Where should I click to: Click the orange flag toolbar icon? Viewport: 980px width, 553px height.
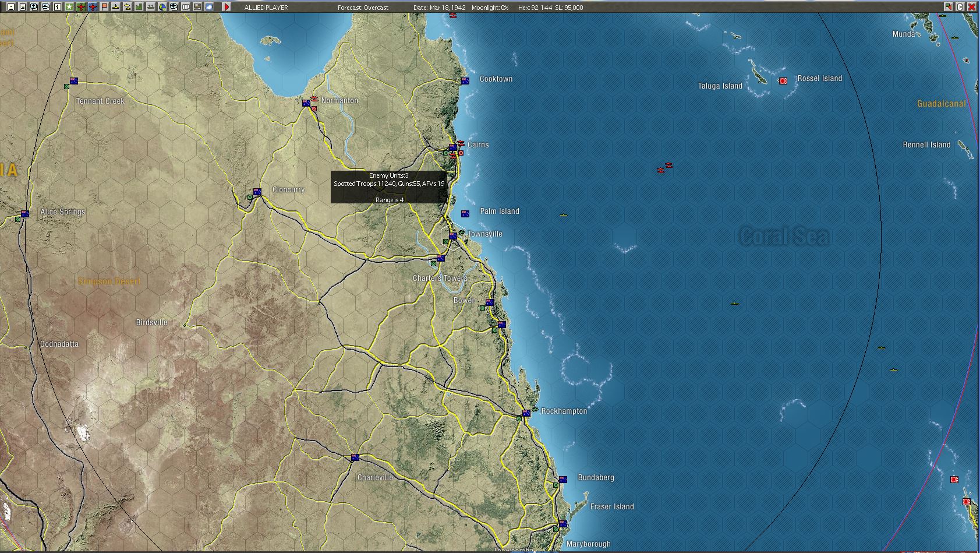tap(104, 7)
